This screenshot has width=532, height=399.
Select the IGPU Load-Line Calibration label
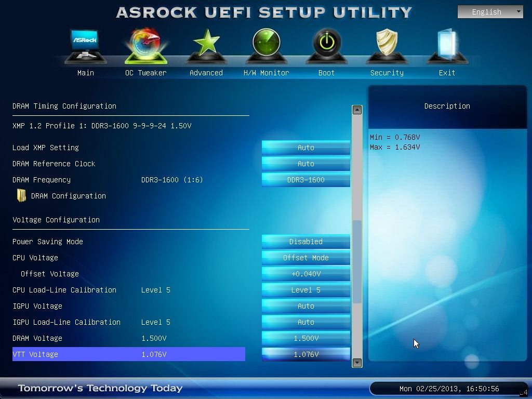click(66, 322)
